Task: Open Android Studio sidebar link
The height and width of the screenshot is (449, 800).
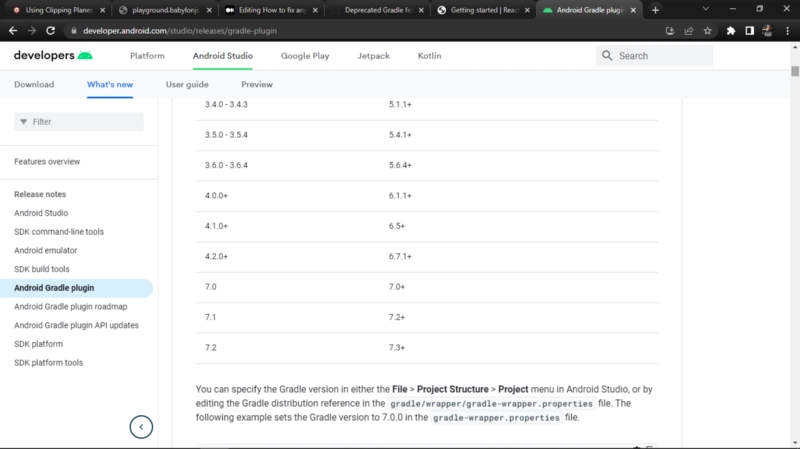Action: 41,213
